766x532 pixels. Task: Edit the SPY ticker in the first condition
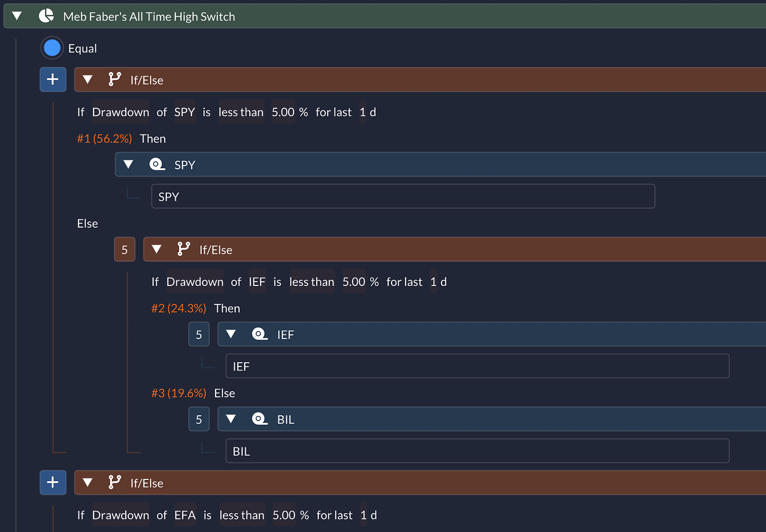click(185, 112)
